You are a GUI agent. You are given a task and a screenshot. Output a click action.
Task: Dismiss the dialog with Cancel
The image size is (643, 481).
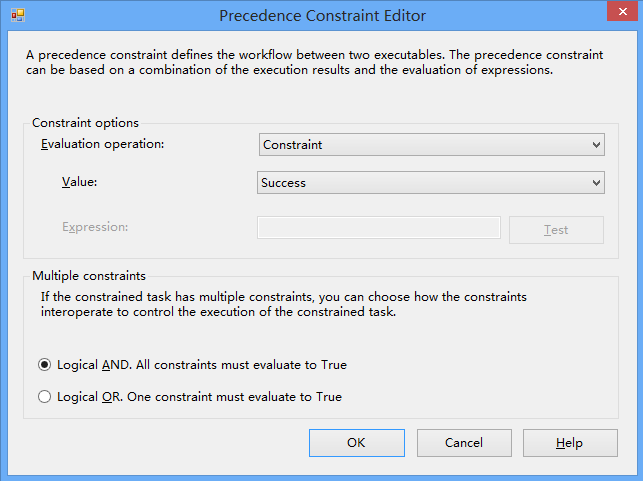tap(463, 443)
